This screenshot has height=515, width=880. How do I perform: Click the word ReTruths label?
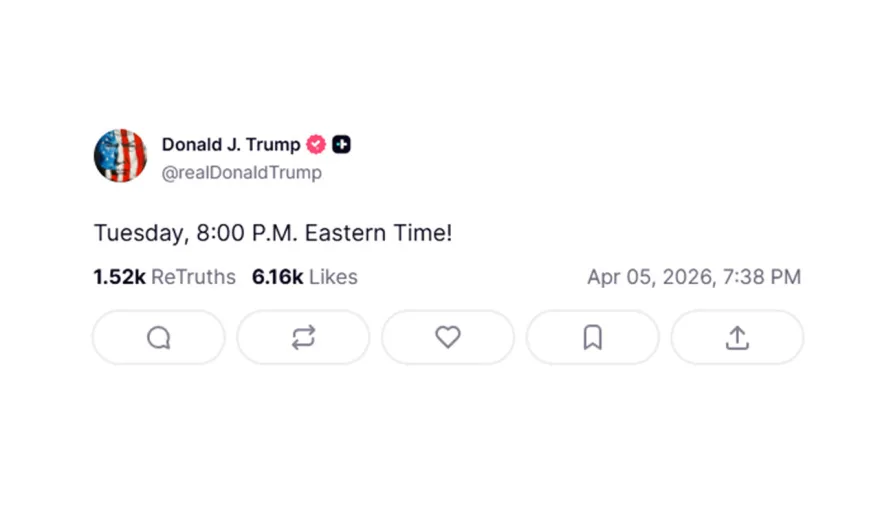193,277
